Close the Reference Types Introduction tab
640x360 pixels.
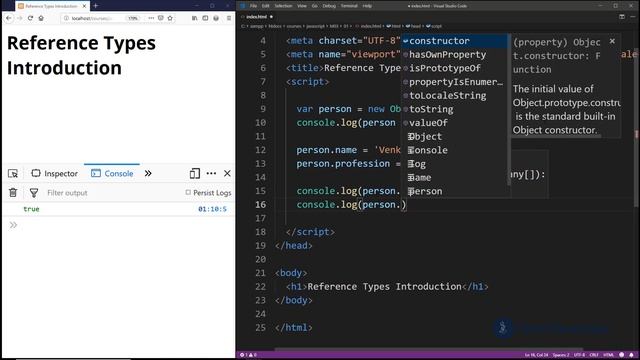click(x=84, y=6)
